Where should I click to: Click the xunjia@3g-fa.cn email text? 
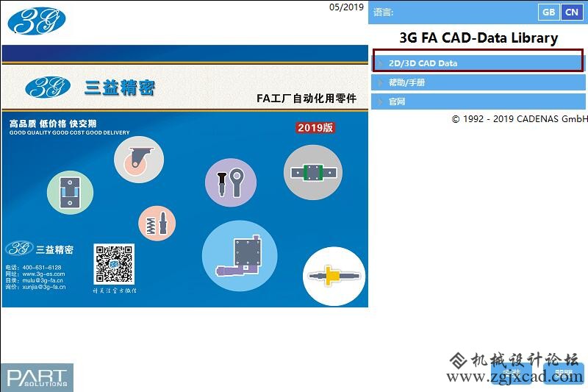tap(44, 287)
